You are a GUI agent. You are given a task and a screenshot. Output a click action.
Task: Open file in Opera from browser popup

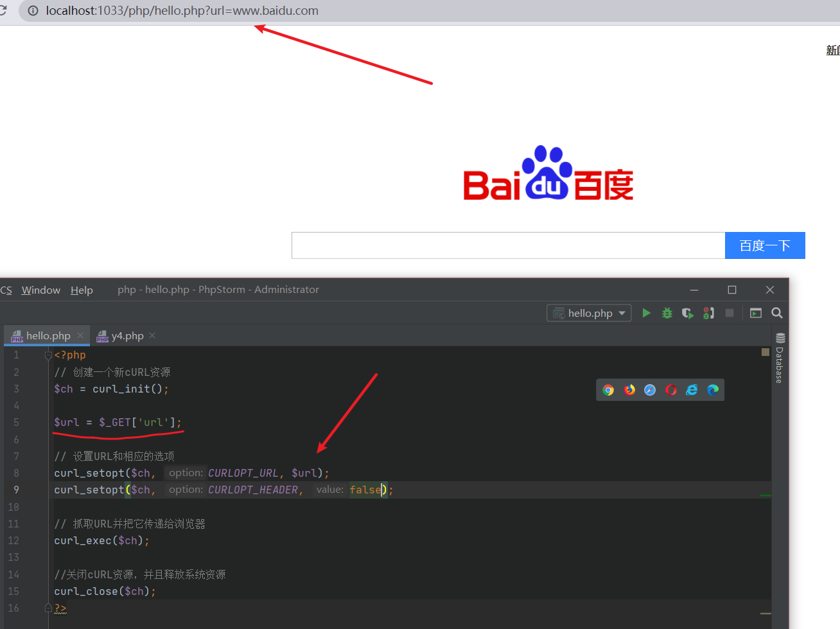(x=671, y=390)
